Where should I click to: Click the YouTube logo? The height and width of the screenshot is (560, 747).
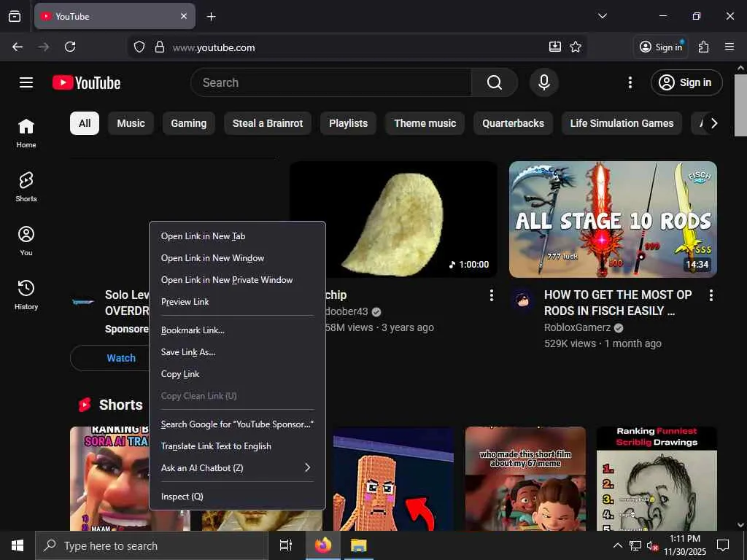86,82
